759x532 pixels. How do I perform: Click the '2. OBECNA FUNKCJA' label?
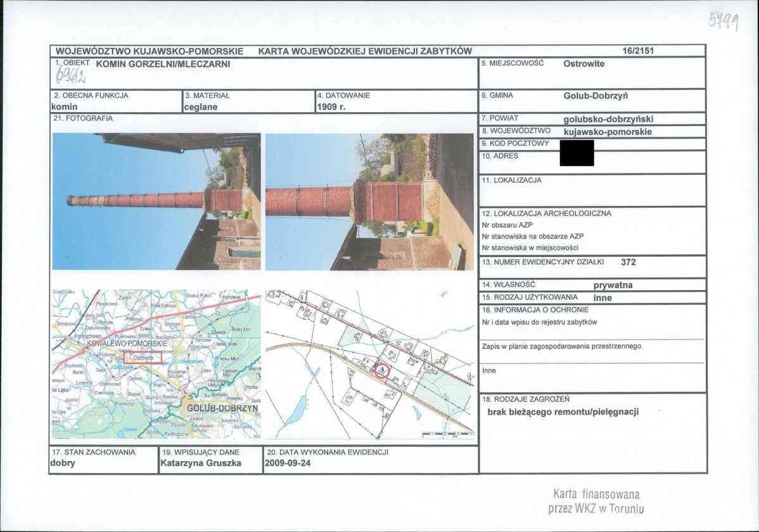pyautogui.click(x=91, y=96)
